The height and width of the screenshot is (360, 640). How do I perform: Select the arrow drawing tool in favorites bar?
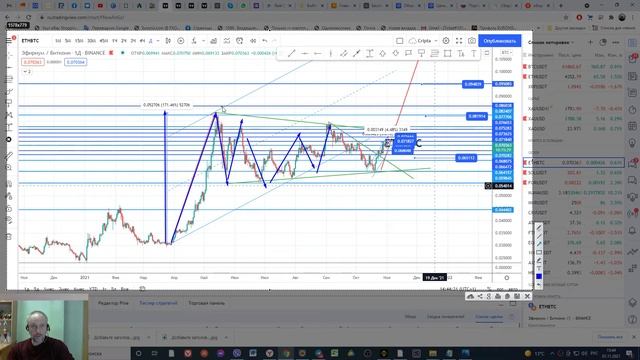pos(357,53)
